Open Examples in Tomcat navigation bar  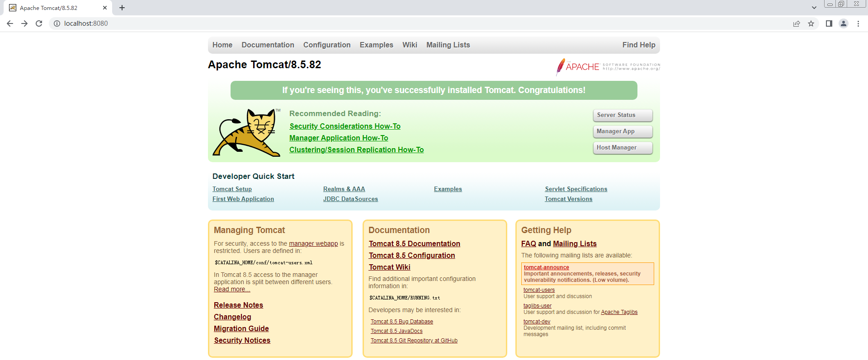pyautogui.click(x=377, y=45)
